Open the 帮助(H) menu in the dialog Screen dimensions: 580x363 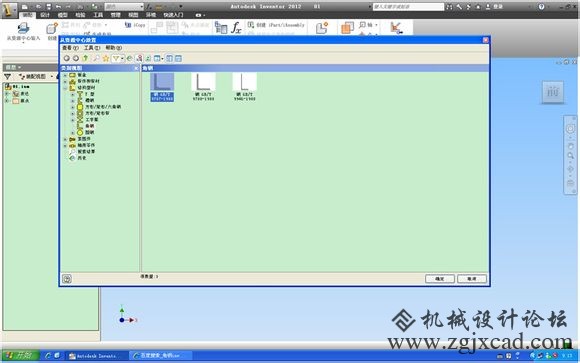pyautogui.click(x=114, y=48)
